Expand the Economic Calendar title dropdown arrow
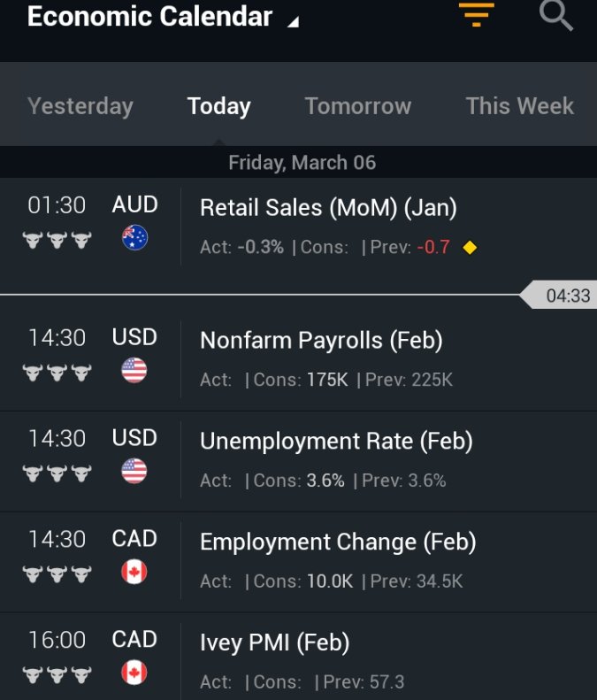 (293, 22)
